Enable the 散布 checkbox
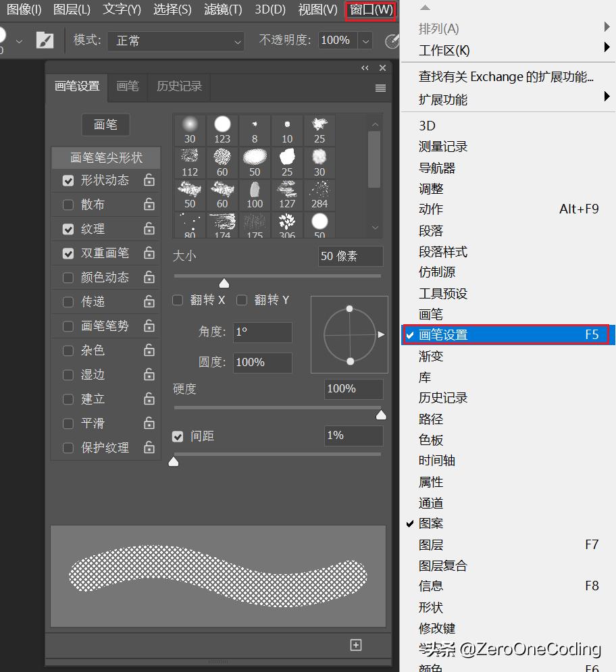This screenshot has width=616, height=672. pyautogui.click(x=67, y=205)
